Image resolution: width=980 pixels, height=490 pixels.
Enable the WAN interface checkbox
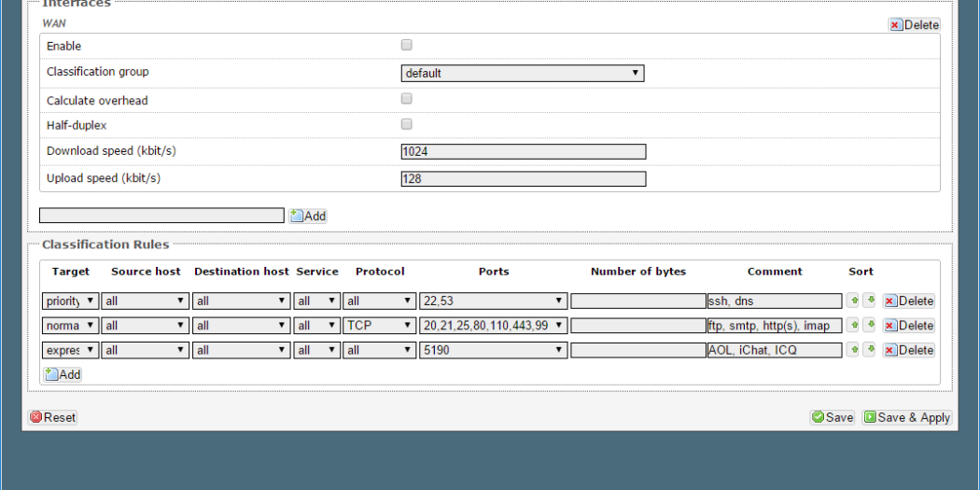[406, 45]
